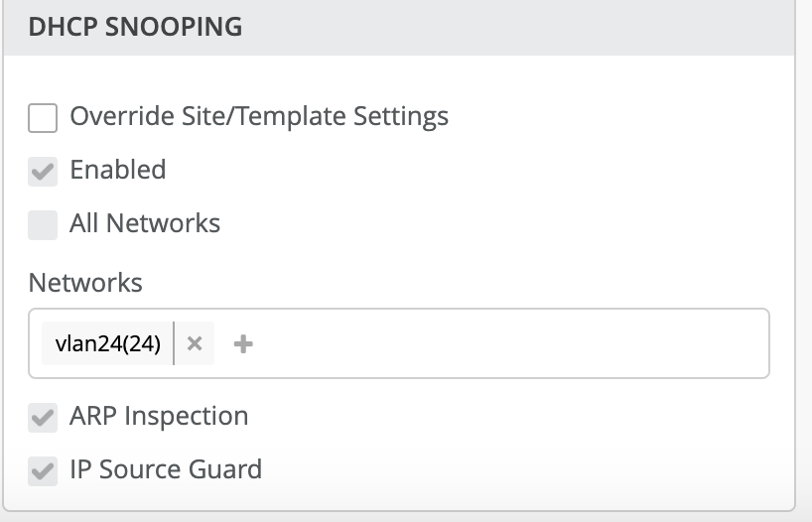The height and width of the screenshot is (522, 812).
Task: Toggle the Enabled checkbox
Action: click(x=43, y=171)
